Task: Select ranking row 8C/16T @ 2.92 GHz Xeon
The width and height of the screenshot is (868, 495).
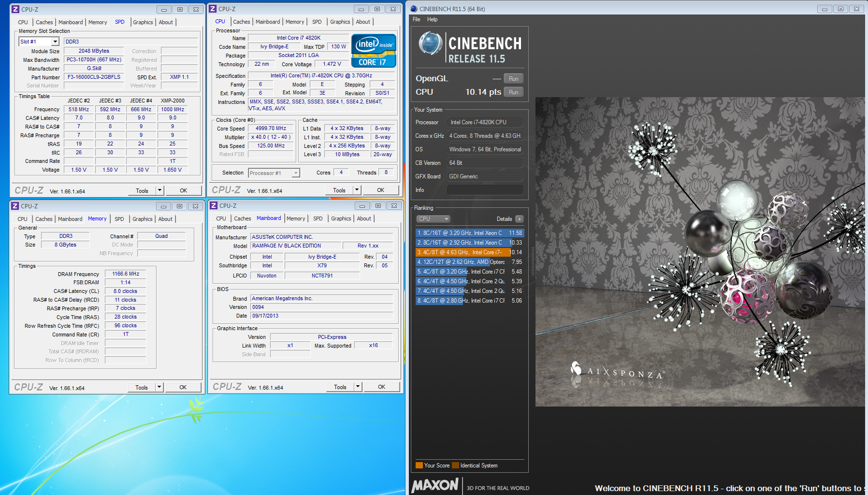Action: point(469,243)
